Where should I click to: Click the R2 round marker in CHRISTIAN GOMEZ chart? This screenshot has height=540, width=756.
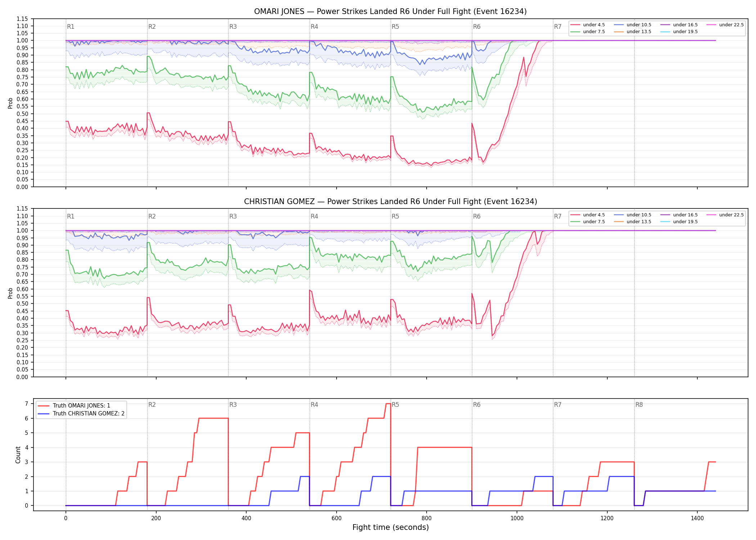(152, 216)
